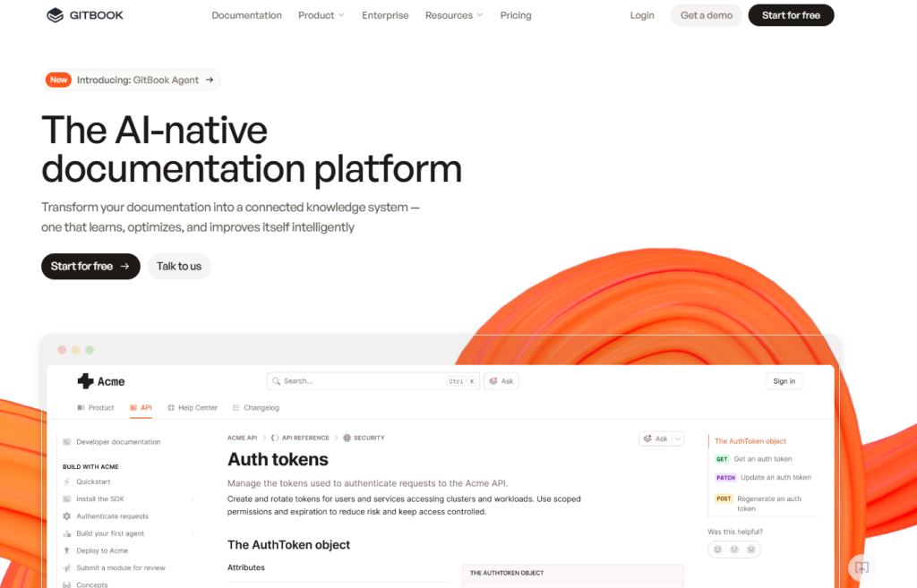The image size is (917, 588).
Task: Expand the Product dropdown in top navigation
Action: [321, 15]
